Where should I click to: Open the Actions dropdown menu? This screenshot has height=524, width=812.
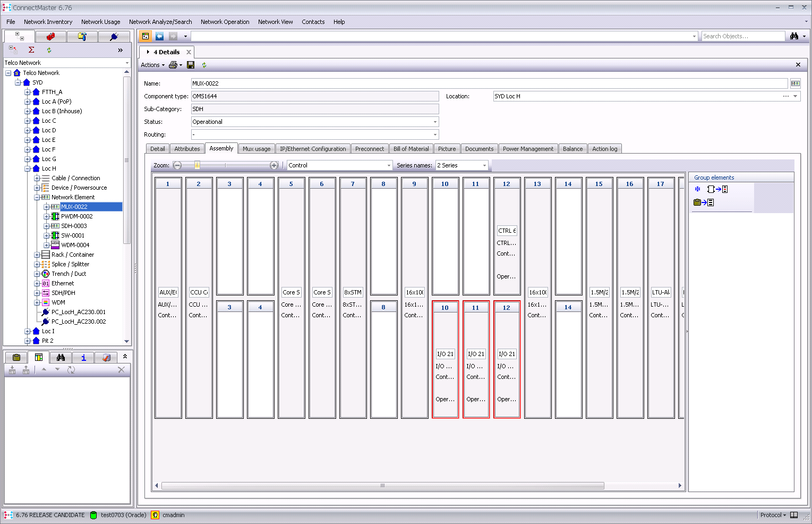153,65
